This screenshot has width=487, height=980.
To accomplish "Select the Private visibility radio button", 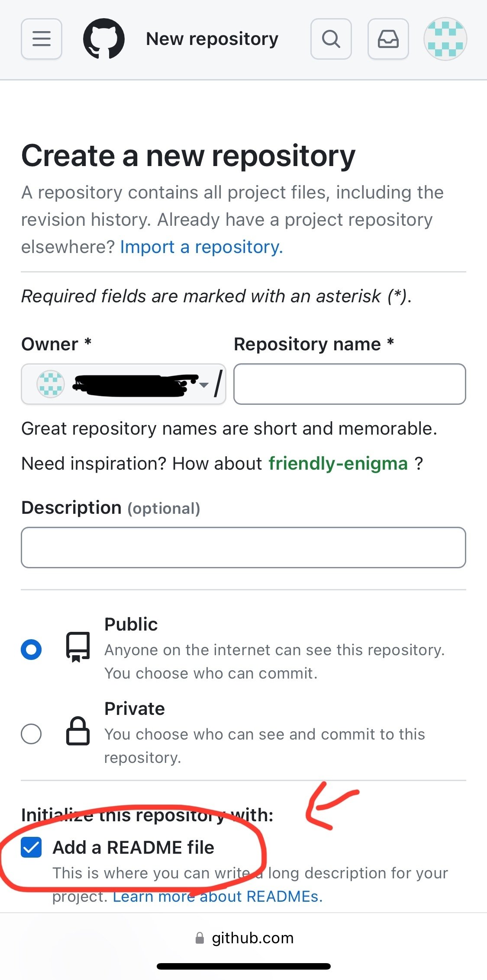I will (31, 734).
